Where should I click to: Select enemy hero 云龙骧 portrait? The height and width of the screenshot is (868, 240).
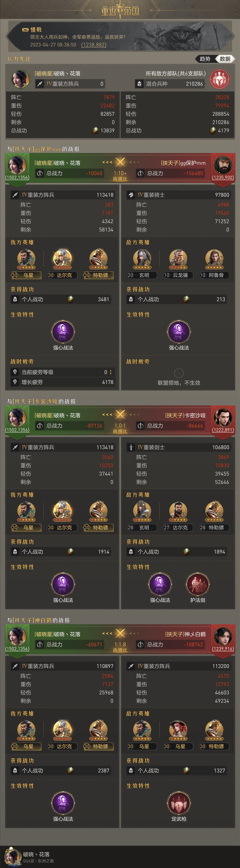[178, 259]
